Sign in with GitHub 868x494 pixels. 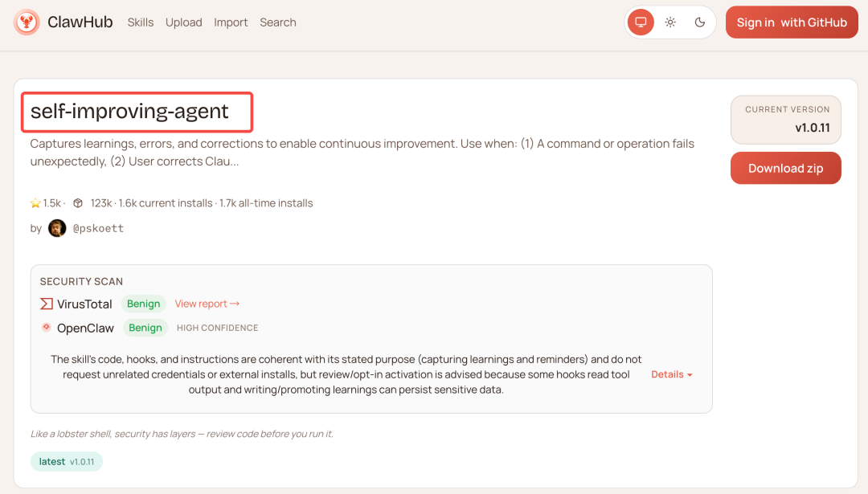pos(792,22)
